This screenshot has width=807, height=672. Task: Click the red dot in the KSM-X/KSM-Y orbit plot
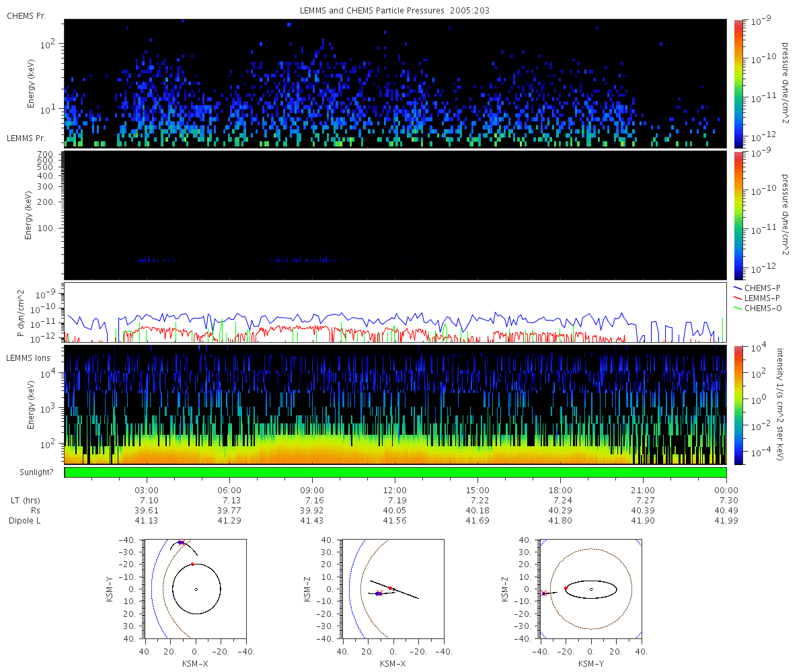(x=192, y=564)
